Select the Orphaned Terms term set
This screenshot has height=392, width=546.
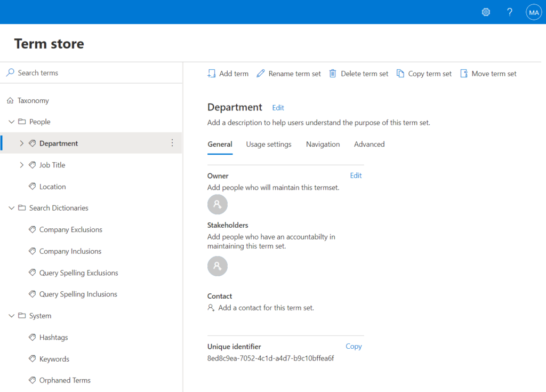point(65,380)
